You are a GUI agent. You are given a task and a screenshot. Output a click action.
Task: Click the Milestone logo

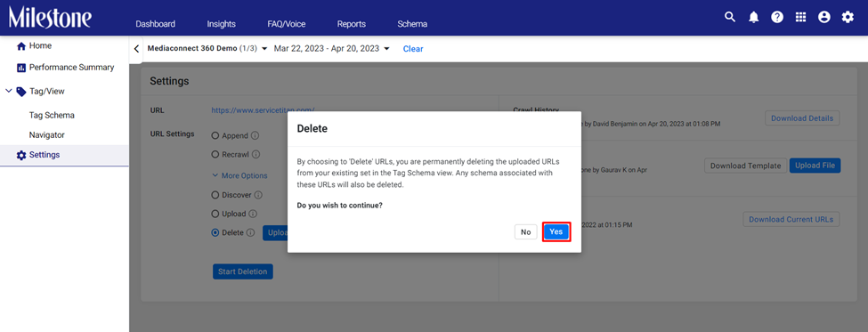click(50, 17)
